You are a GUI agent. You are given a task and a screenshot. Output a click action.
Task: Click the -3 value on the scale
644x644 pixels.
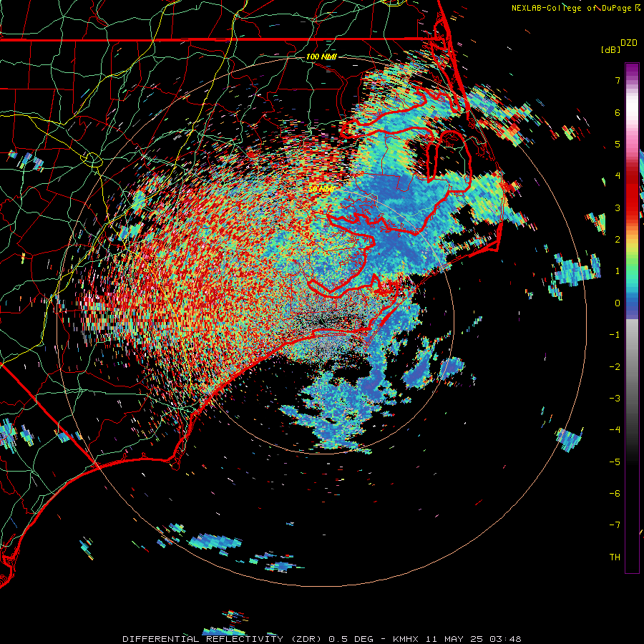pos(615,399)
